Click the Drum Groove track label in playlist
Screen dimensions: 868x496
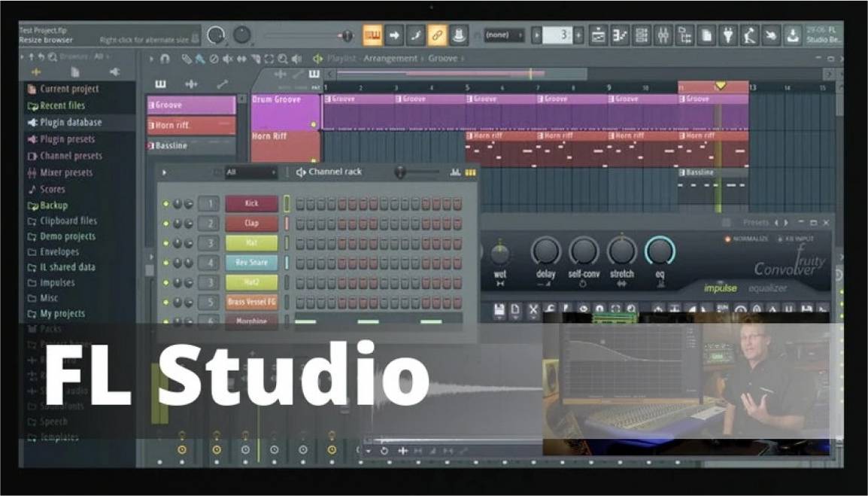[286, 111]
